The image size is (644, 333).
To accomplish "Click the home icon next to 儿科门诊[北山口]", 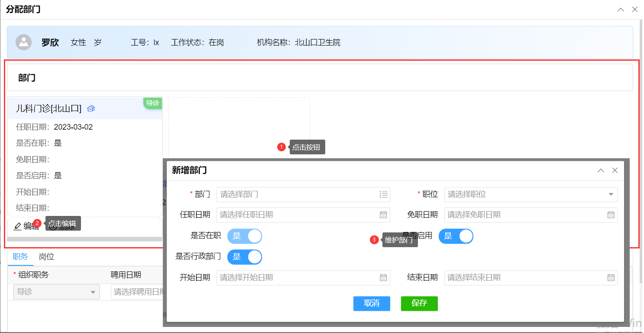I will (91, 108).
